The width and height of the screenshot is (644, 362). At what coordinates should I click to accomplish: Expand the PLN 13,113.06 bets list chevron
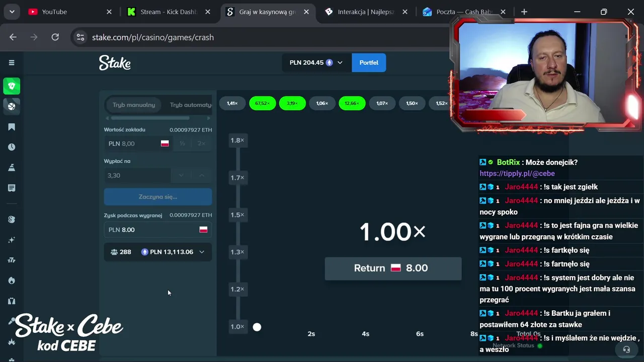[202, 252]
